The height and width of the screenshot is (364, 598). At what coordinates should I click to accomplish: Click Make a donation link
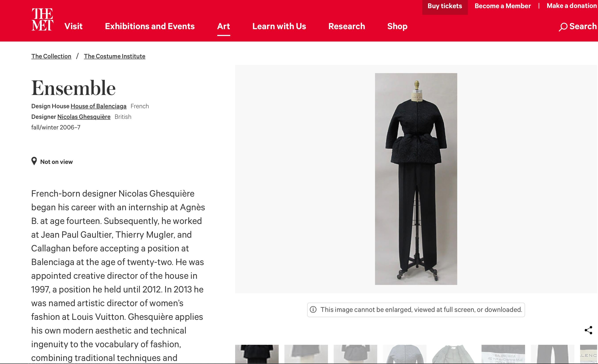(572, 6)
